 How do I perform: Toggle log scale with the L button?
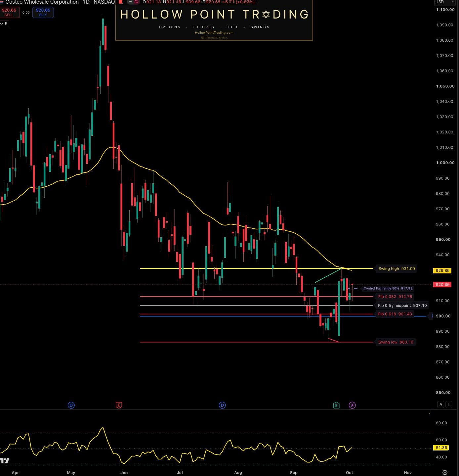click(449, 405)
